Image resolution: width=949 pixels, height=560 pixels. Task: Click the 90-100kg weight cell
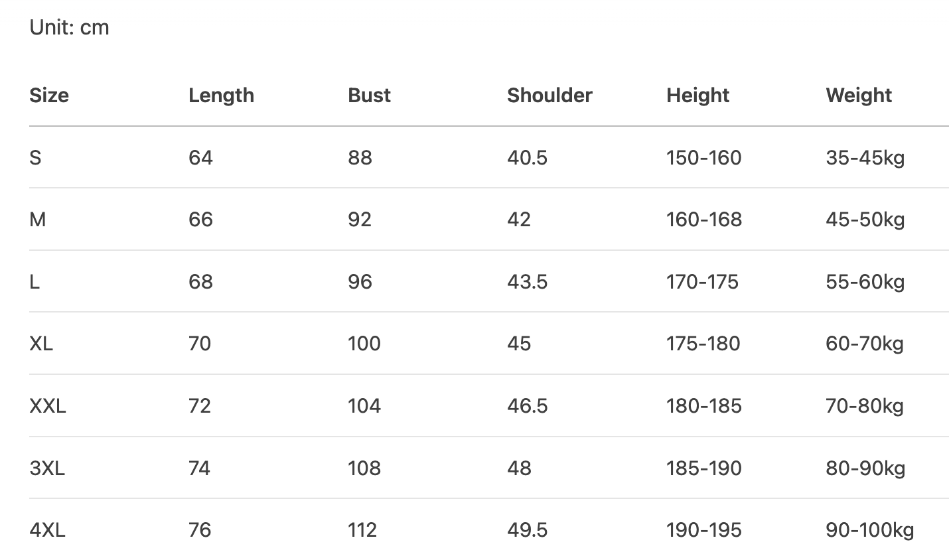(869, 530)
